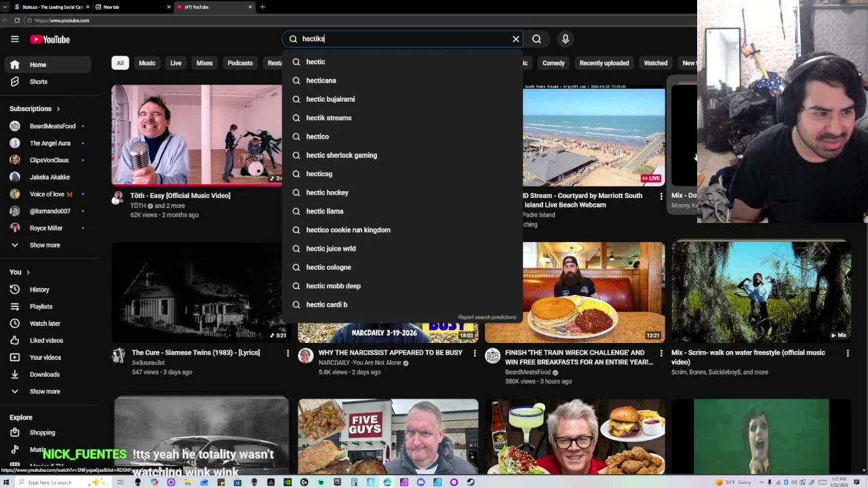Choose the 'hecticana' suggestion
The image size is (868, 488).
click(403, 81)
